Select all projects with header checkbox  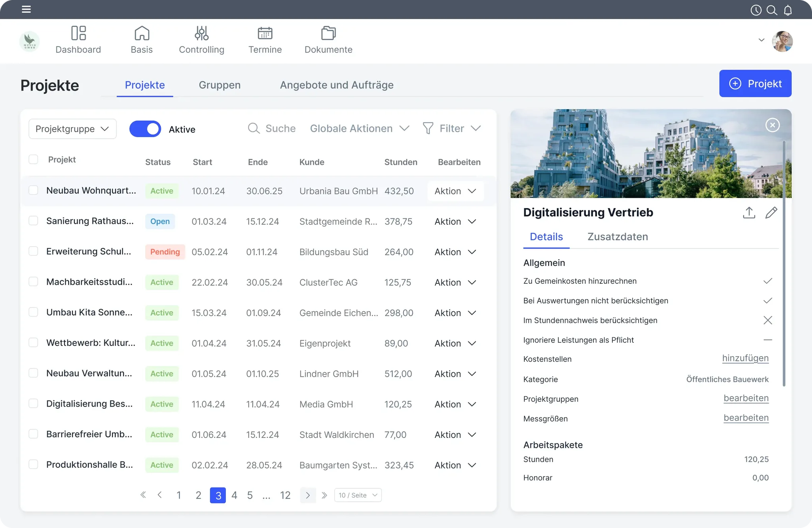[33, 160]
